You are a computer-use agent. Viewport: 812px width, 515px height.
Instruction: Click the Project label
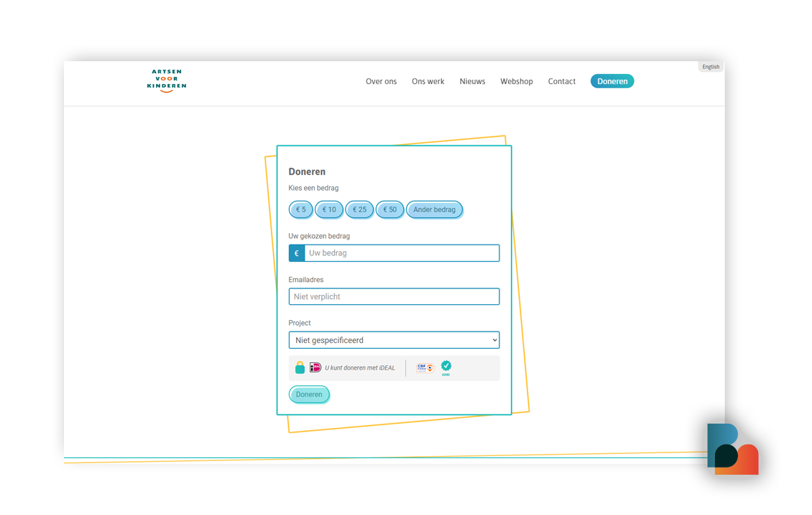pos(300,323)
